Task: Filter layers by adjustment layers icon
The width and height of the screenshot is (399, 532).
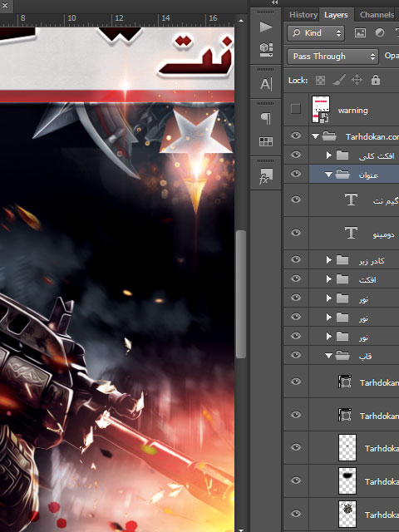Action: (380, 32)
